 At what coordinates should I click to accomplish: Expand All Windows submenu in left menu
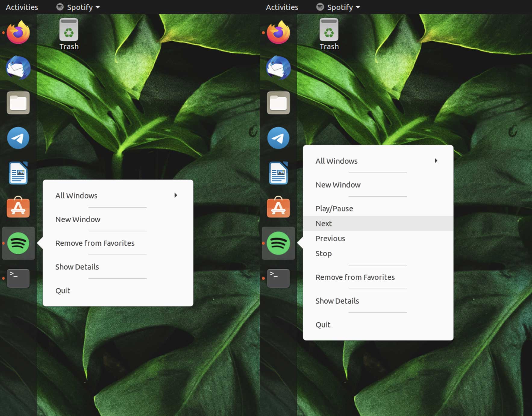click(x=118, y=195)
